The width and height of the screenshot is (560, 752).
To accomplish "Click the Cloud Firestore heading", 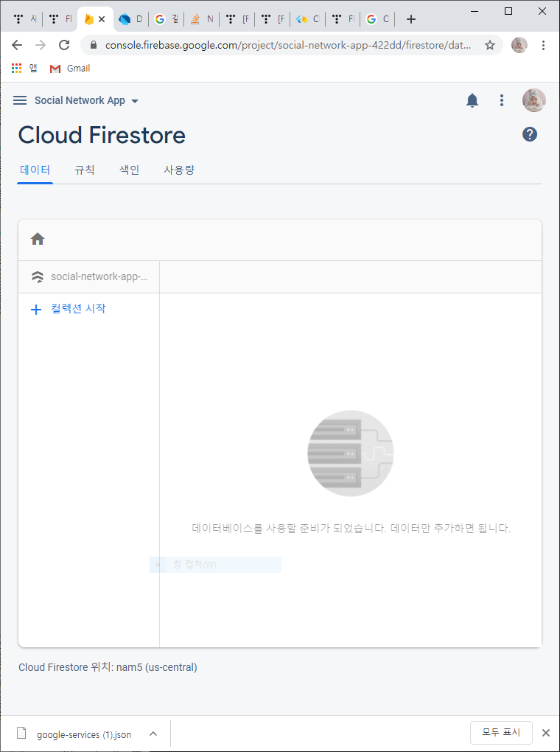I will click(x=102, y=135).
